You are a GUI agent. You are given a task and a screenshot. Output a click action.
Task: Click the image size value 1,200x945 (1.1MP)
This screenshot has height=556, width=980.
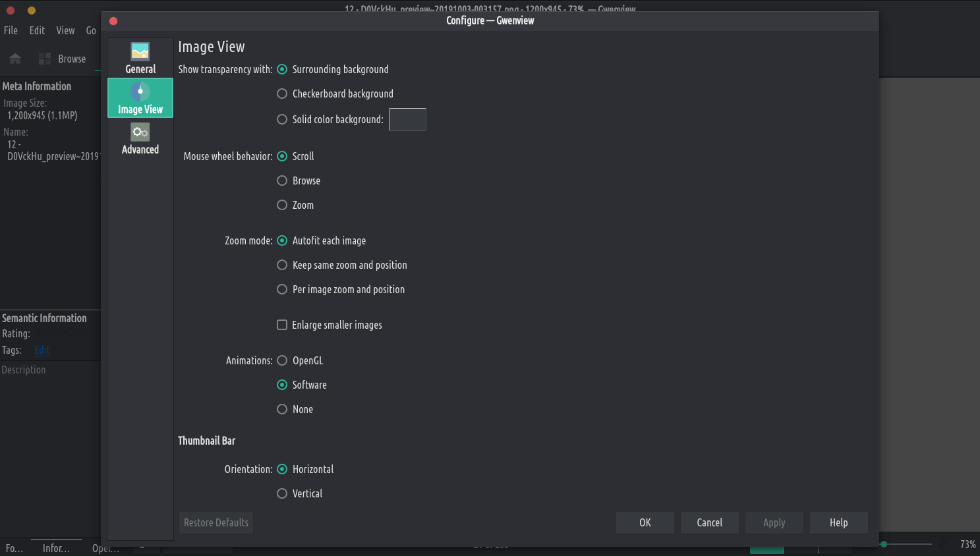(42, 115)
